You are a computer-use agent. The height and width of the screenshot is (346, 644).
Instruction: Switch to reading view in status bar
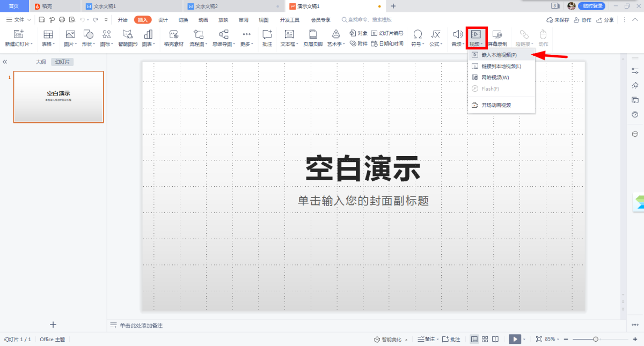pyautogui.click(x=495, y=340)
